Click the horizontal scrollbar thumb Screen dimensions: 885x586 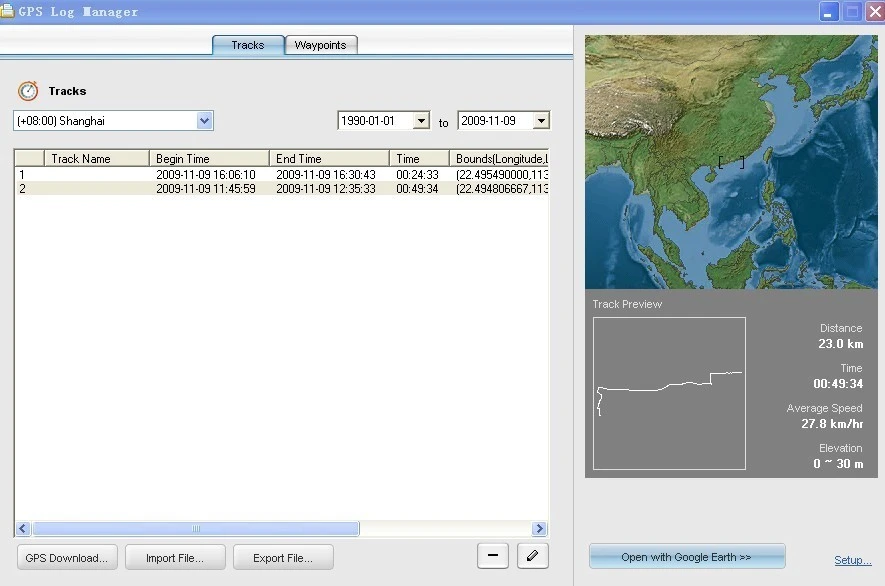[196, 528]
